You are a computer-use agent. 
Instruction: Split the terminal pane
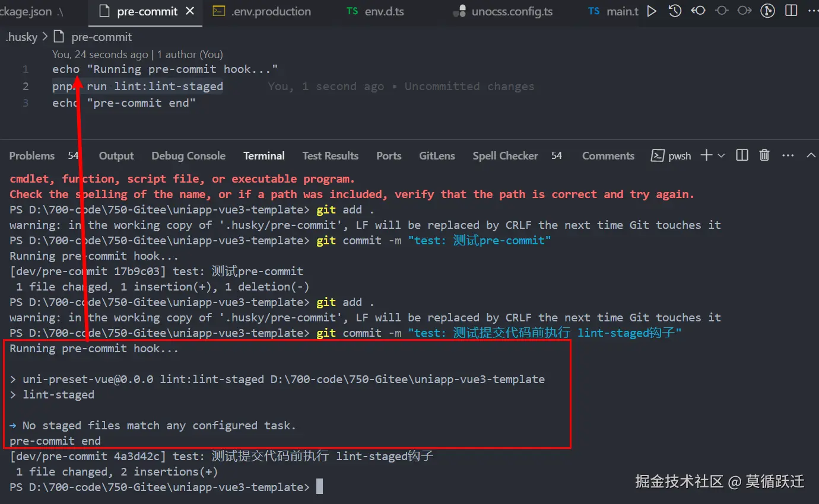742,155
